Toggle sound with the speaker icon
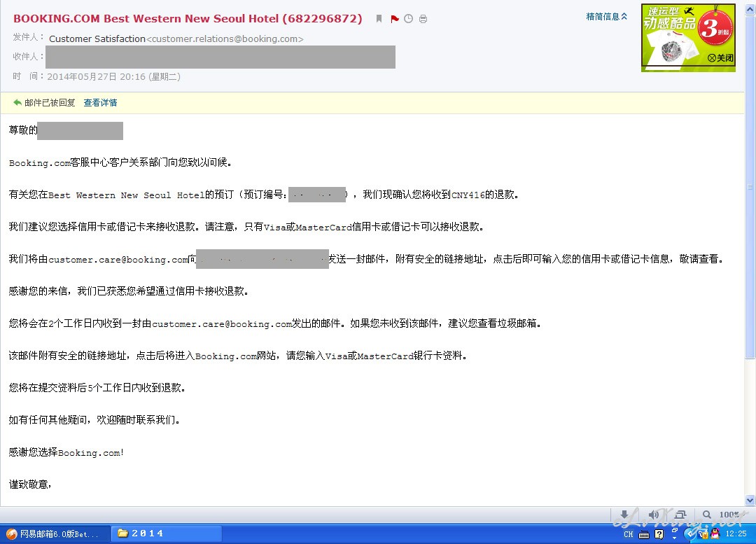 point(654,515)
